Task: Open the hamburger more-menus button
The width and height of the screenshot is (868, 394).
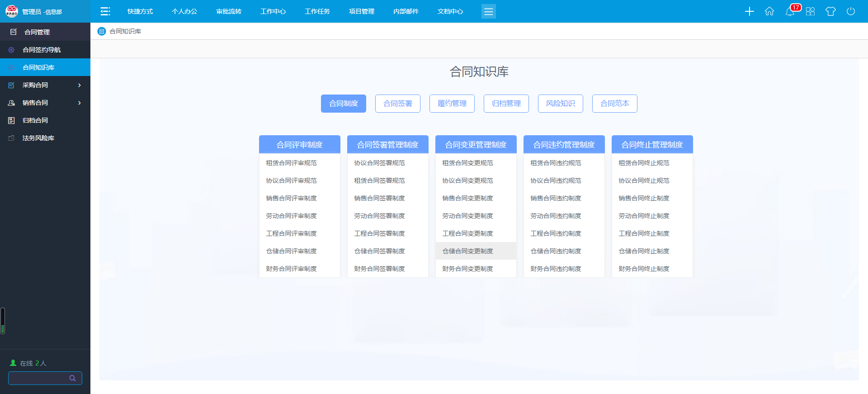Action: 488,11
